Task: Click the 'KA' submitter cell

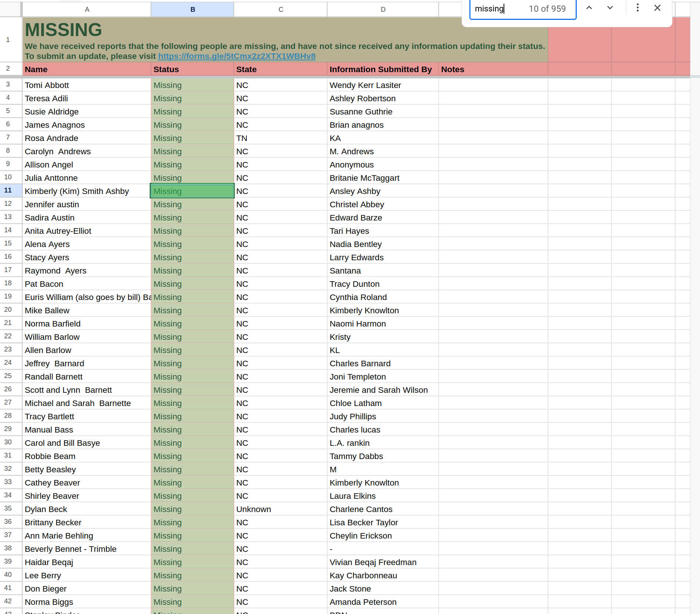Action: [383, 138]
